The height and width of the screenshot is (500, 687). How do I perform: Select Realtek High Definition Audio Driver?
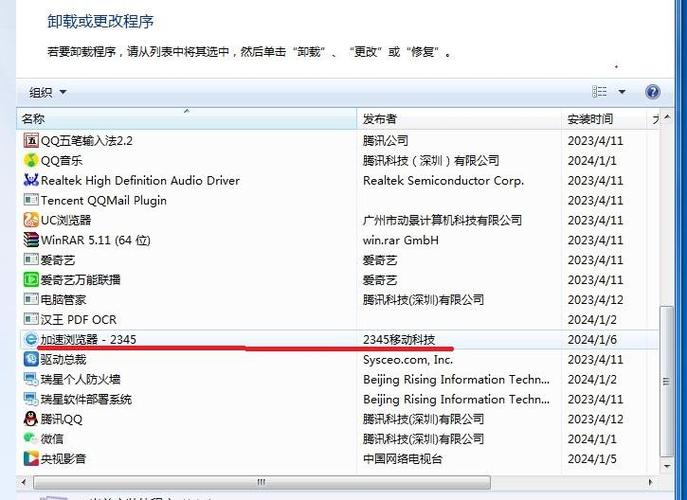[x=140, y=180]
